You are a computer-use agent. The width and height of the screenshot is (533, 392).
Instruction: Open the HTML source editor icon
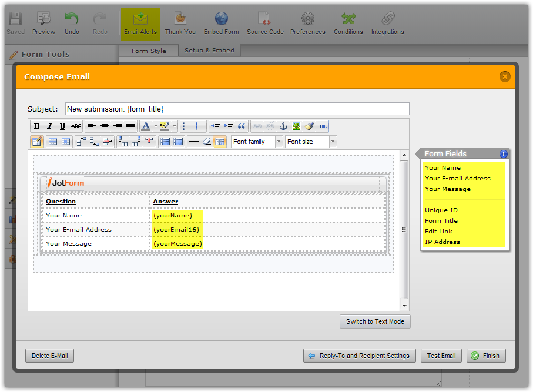click(x=322, y=126)
